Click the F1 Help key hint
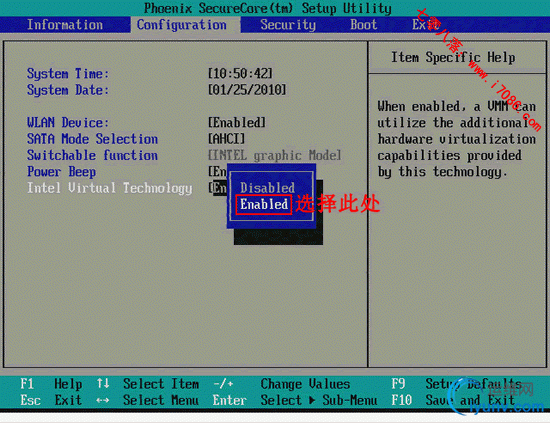The image size is (550, 423). [x=51, y=384]
